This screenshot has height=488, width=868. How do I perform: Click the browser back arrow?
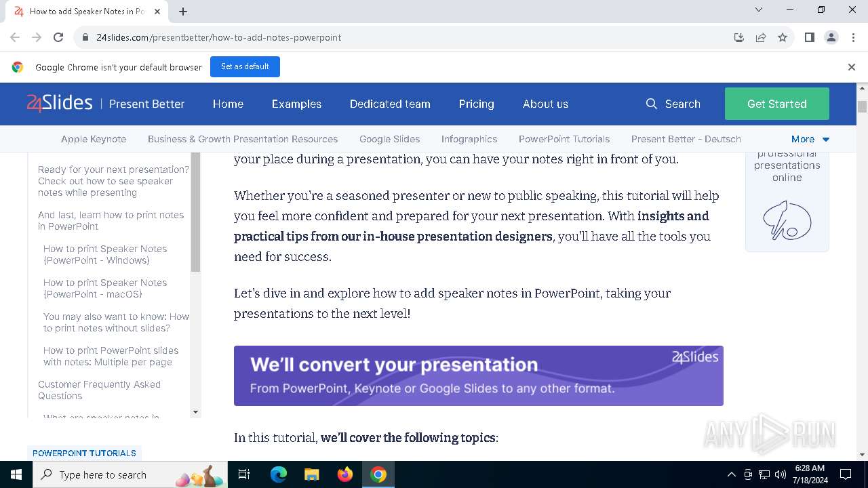15,37
